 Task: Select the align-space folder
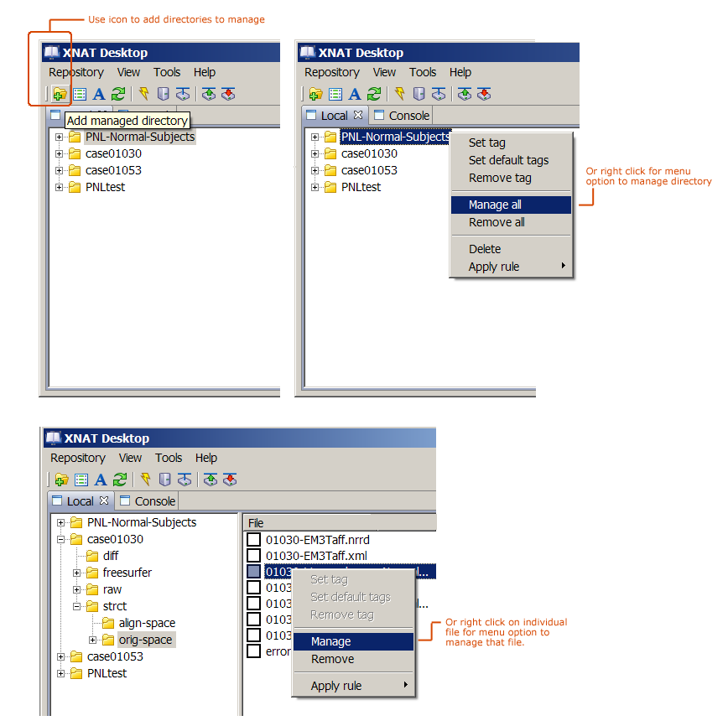coord(147,623)
